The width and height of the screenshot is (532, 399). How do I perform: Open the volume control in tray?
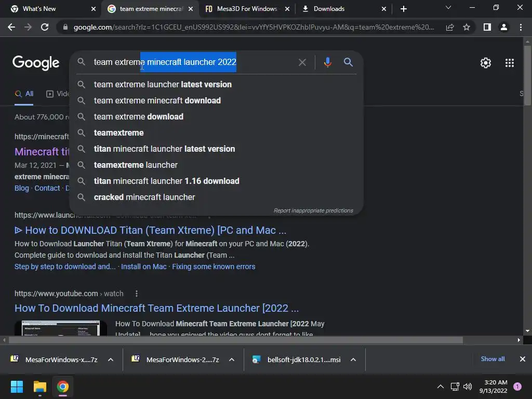468,387
